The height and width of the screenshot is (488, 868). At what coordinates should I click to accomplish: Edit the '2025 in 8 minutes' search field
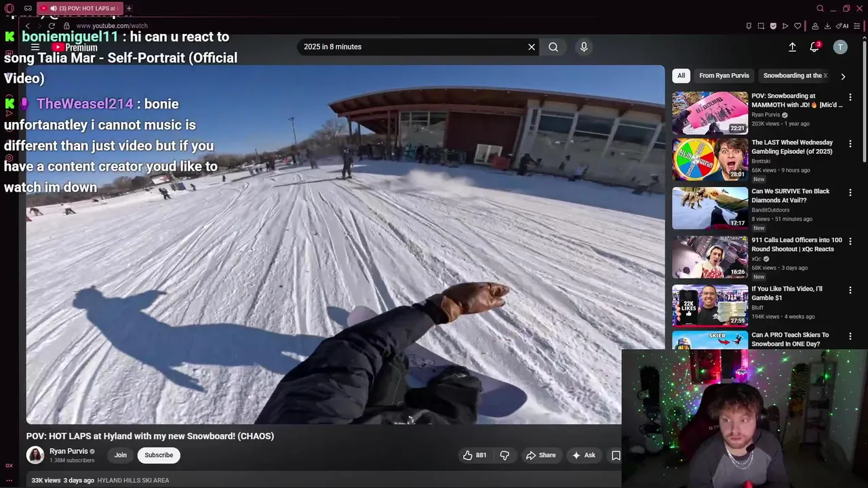(x=412, y=47)
